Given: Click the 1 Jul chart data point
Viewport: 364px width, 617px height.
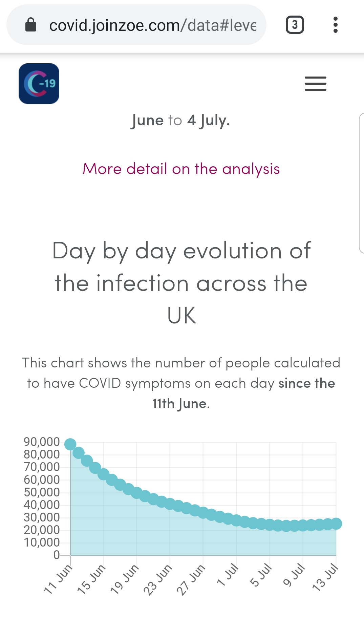Looking at the screenshot, I should click(236, 520).
